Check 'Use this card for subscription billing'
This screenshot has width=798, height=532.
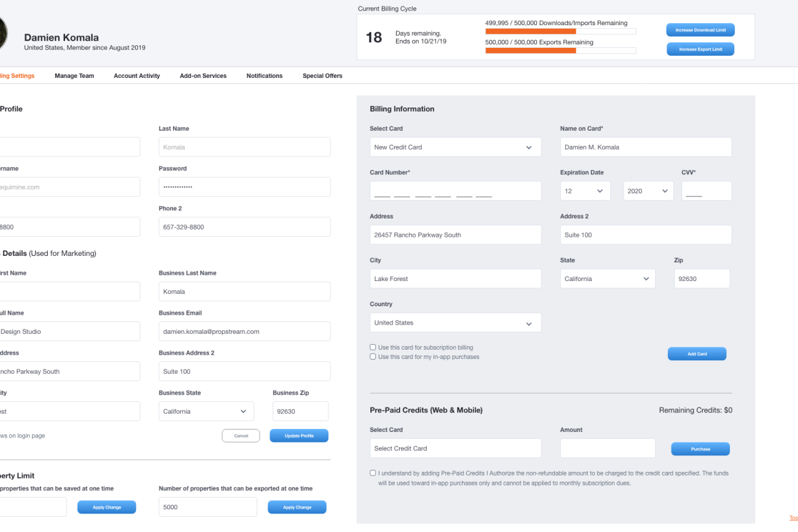373,347
